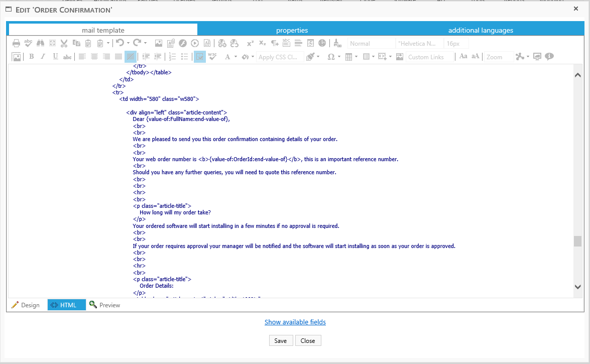Switch to the properties tab
This screenshot has height=364, width=590.
292,30
